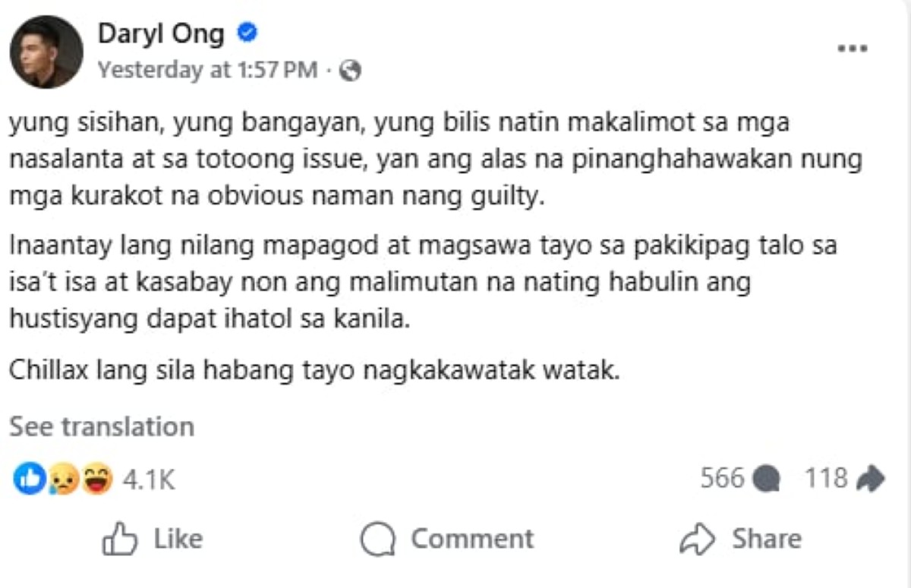This screenshot has height=588, width=911.
Task: Open the three-dot post options menu
Action: coord(852,49)
